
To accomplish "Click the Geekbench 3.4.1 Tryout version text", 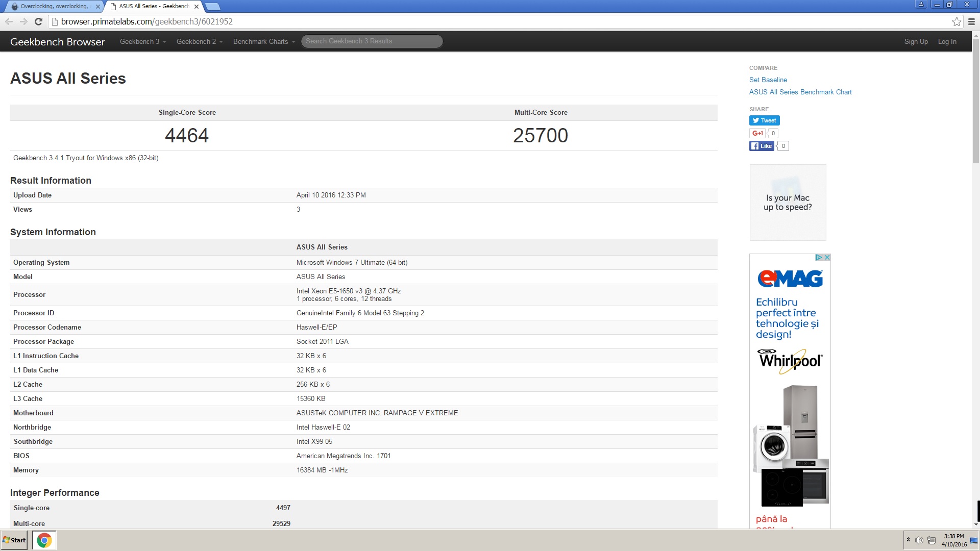I will [86, 158].
